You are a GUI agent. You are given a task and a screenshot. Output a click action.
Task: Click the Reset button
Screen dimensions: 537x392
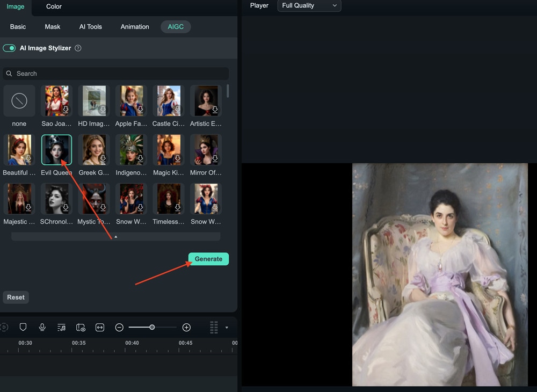pos(16,297)
